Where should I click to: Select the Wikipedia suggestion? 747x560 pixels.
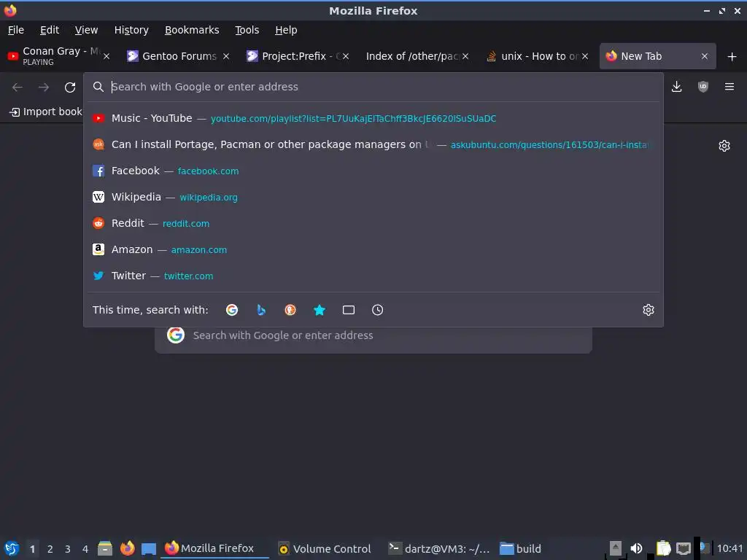click(x=373, y=197)
